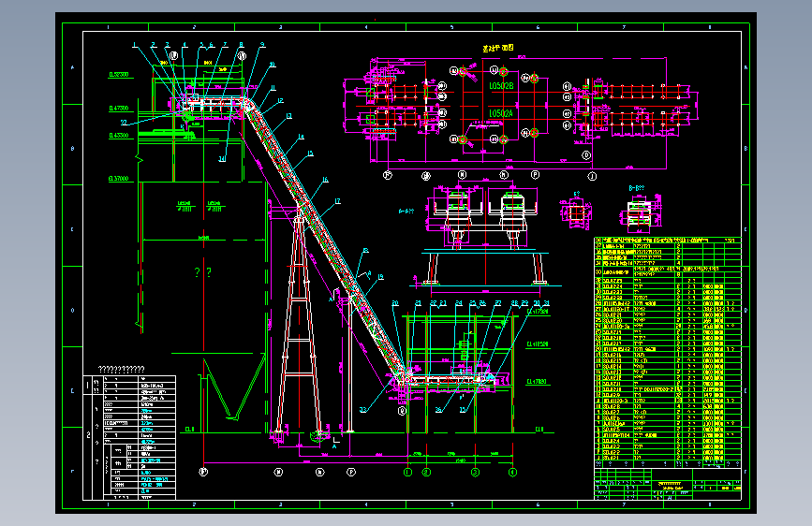Pick callout number 8 above the head frame
This screenshot has width=812, height=526.
click(242, 45)
